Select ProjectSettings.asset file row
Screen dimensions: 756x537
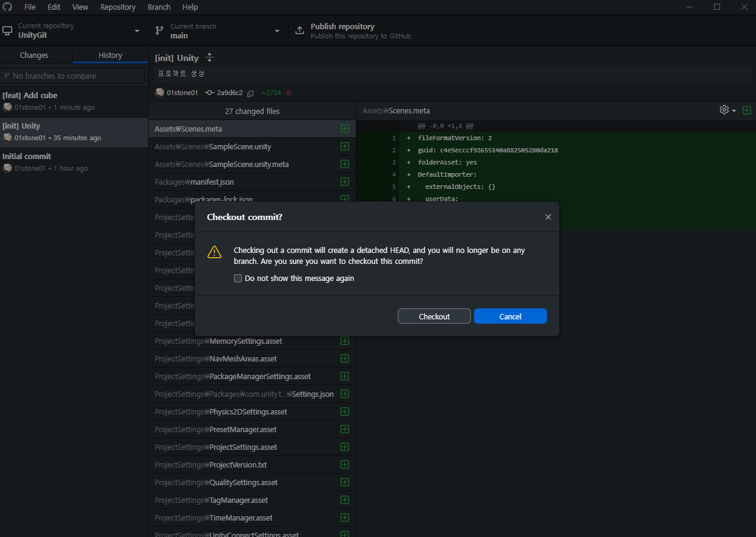pos(252,447)
